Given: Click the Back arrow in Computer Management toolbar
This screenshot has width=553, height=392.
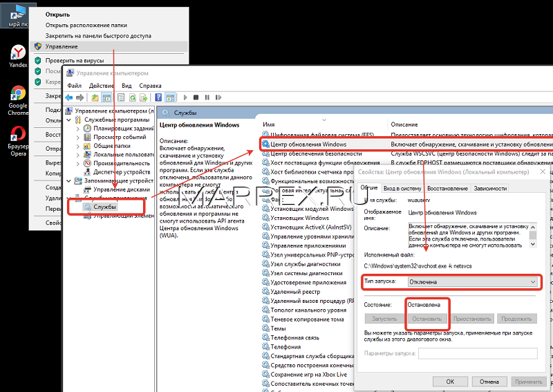Looking at the screenshot, I should (x=68, y=97).
